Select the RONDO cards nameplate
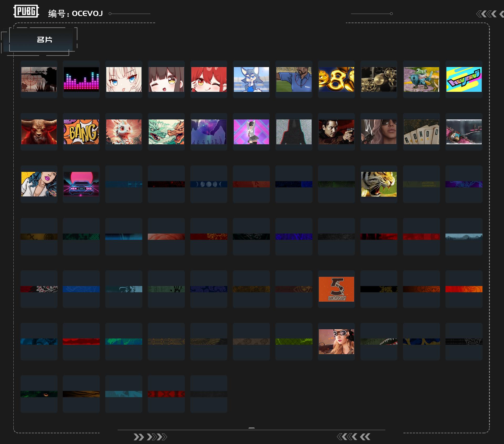 click(x=421, y=132)
